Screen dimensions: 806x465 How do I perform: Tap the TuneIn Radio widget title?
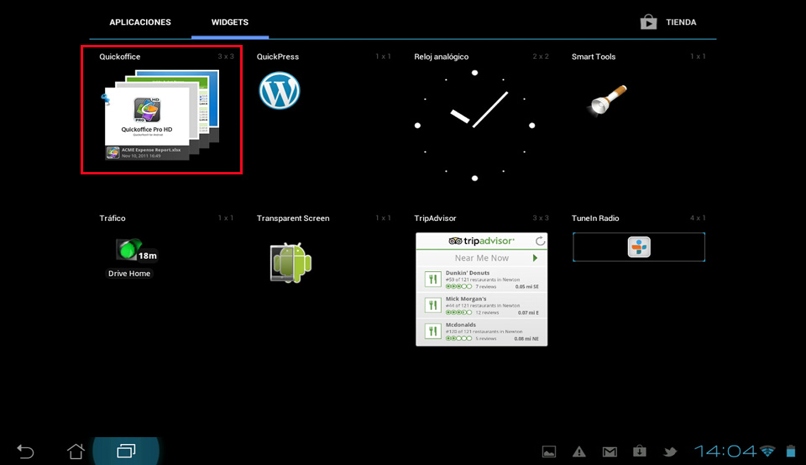pyautogui.click(x=595, y=218)
